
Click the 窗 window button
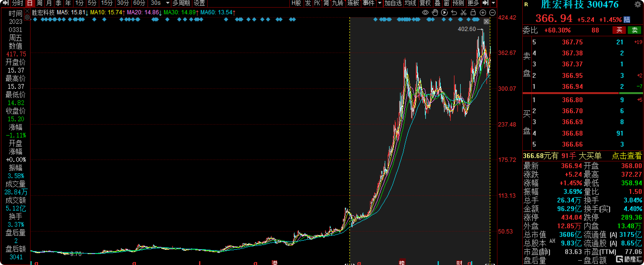click(x=447, y=3)
